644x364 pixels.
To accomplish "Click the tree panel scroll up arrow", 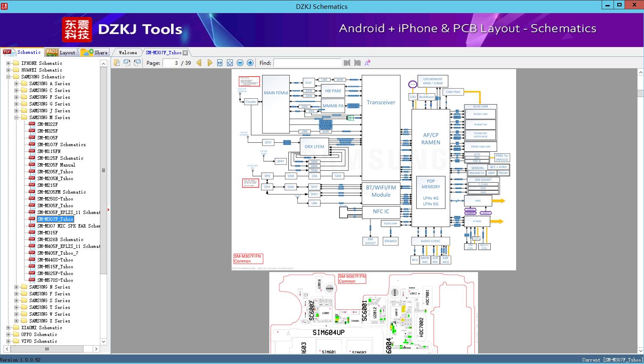I will [x=103, y=64].
